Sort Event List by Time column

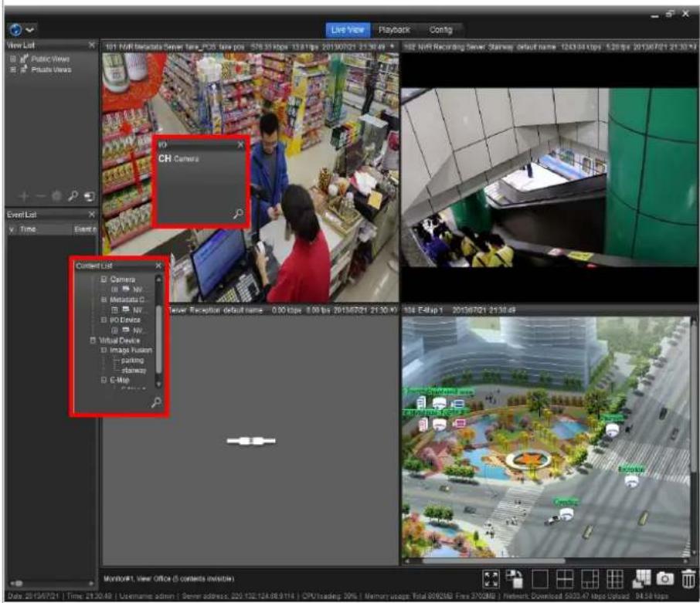click(28, 229)
